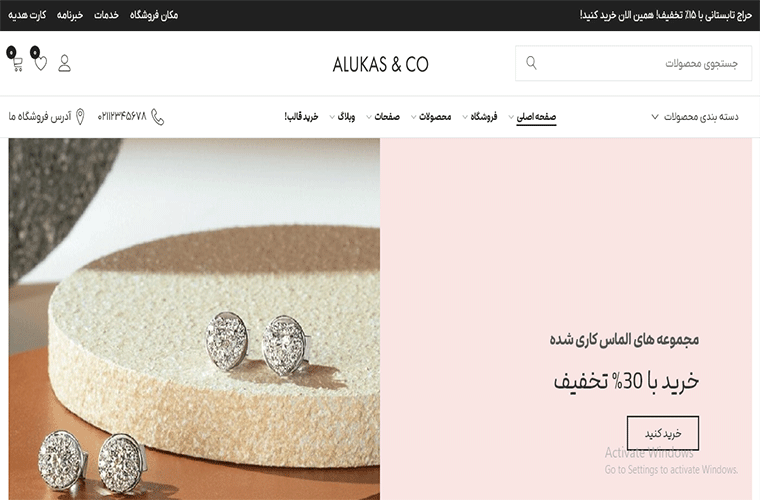Click the خرید کنید banner button
This screenshot has width=760, height=500.
pos(663,433)
